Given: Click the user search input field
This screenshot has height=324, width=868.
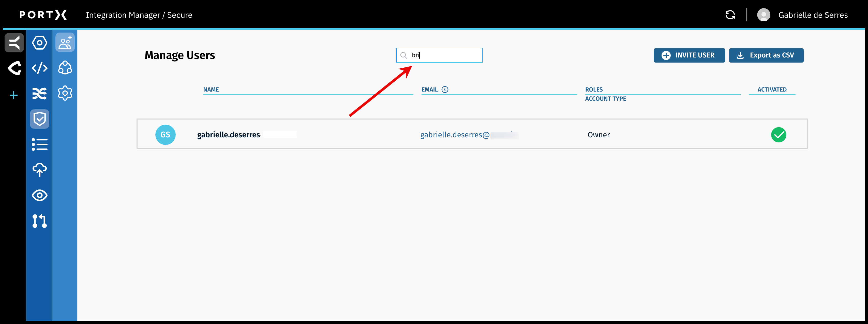Looking at the screenshot, I should click(x=439, y=55).
